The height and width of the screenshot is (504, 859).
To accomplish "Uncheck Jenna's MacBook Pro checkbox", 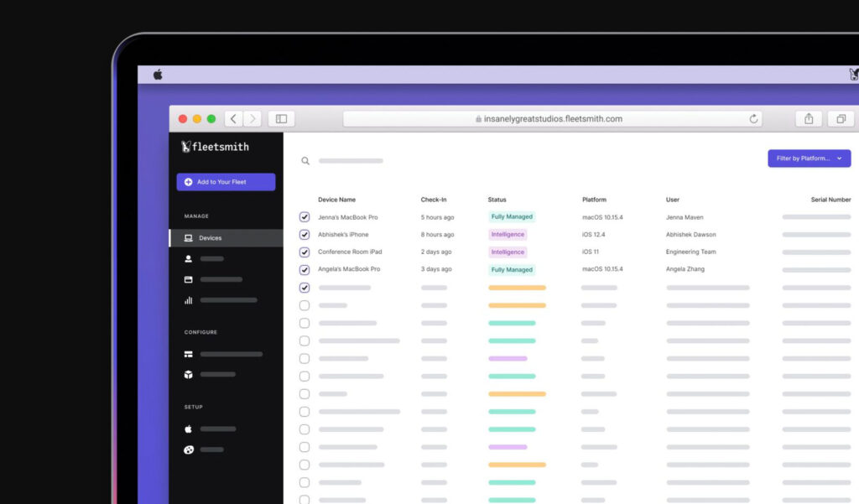I will coord(305,217).
